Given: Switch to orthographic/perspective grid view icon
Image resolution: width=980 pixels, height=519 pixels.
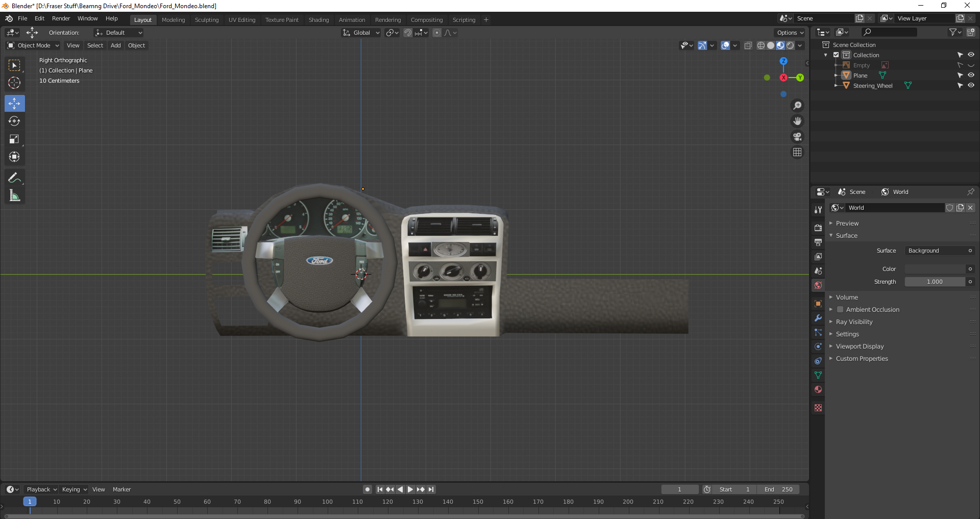Looking at the screenshot, I should pyautogui.click(x=797, y=153).
